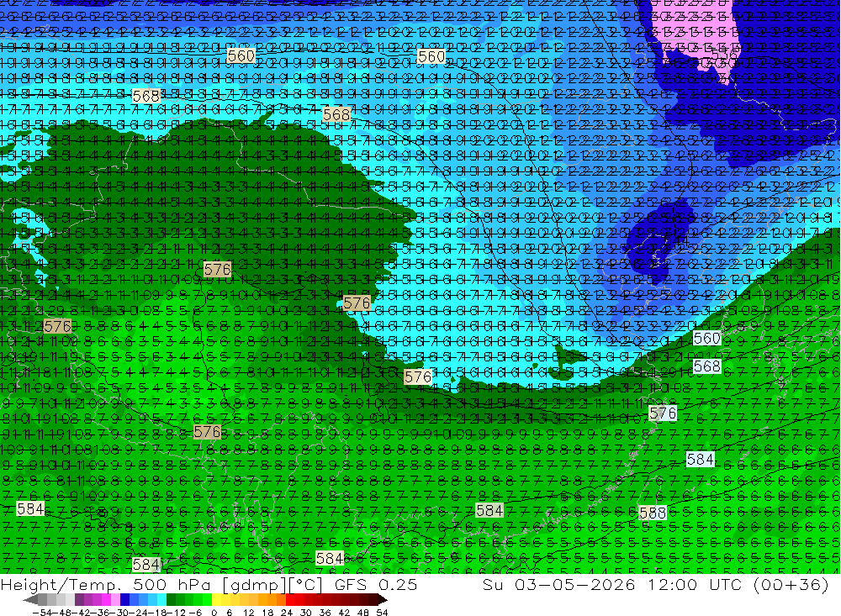Click the legend label -54
This screenshot has width=841, height=616.
coord(42,613)
